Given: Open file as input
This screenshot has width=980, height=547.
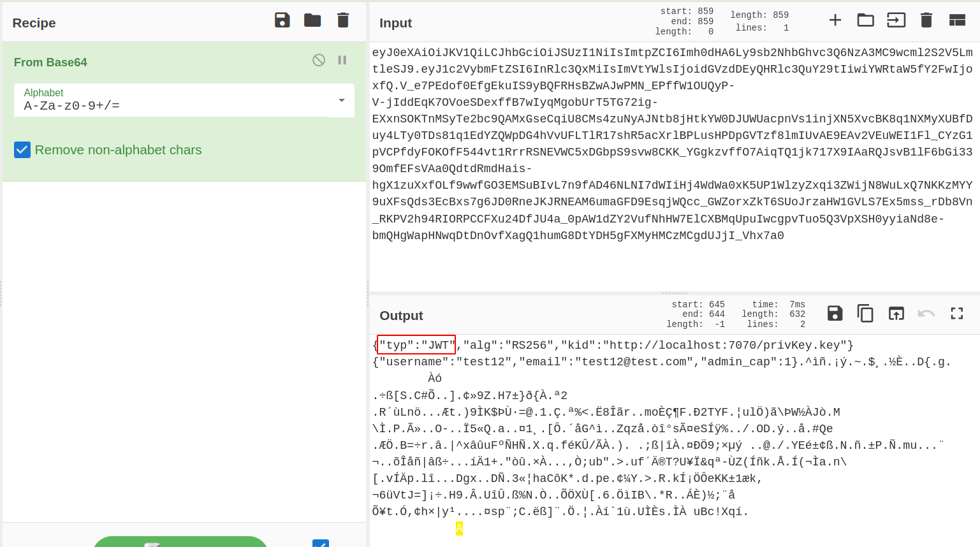Looking at the screenshot, I should coord(896,20).
